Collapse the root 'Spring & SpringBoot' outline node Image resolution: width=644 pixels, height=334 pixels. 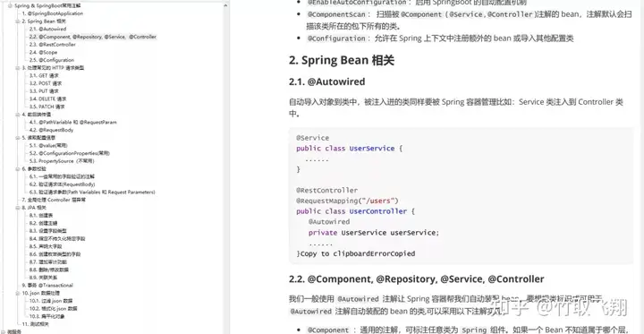click(10, 5)
